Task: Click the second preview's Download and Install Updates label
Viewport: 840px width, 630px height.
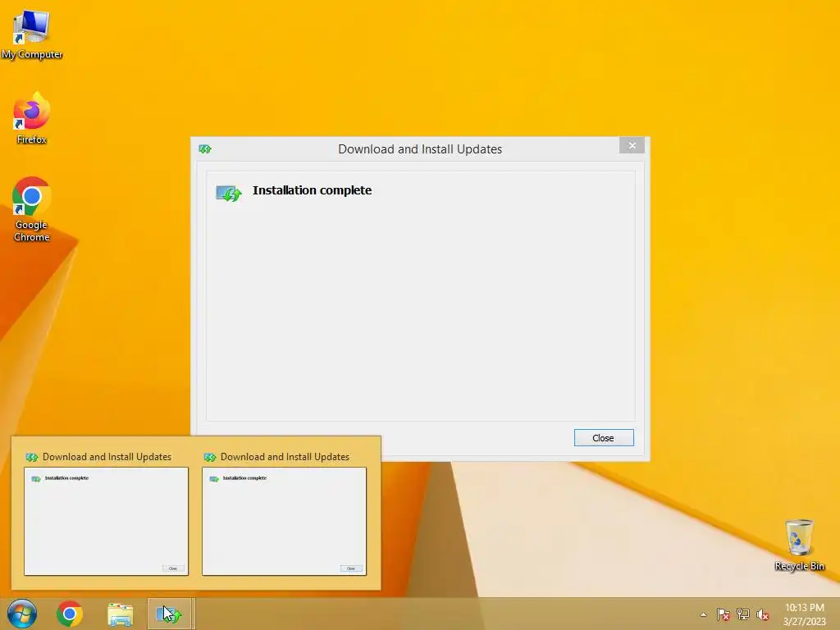Action: tap(285, 457)
